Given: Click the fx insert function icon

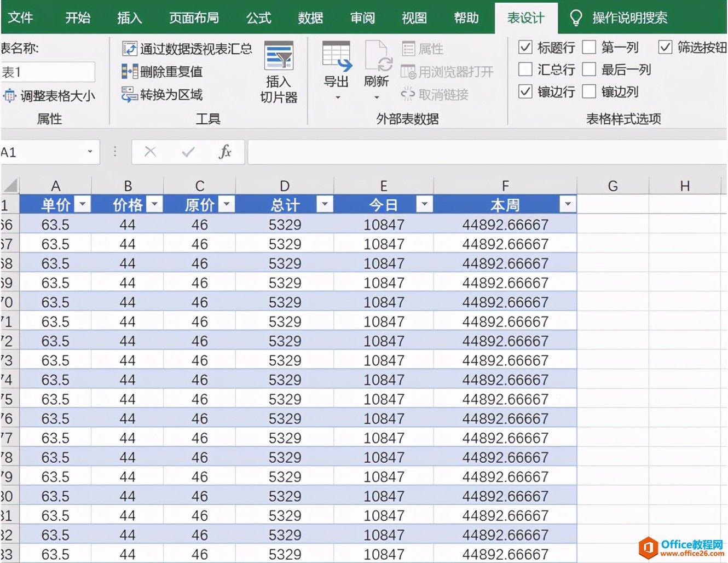Looking at the screenshot, I should pyautogui.click(x=225, y=152).
